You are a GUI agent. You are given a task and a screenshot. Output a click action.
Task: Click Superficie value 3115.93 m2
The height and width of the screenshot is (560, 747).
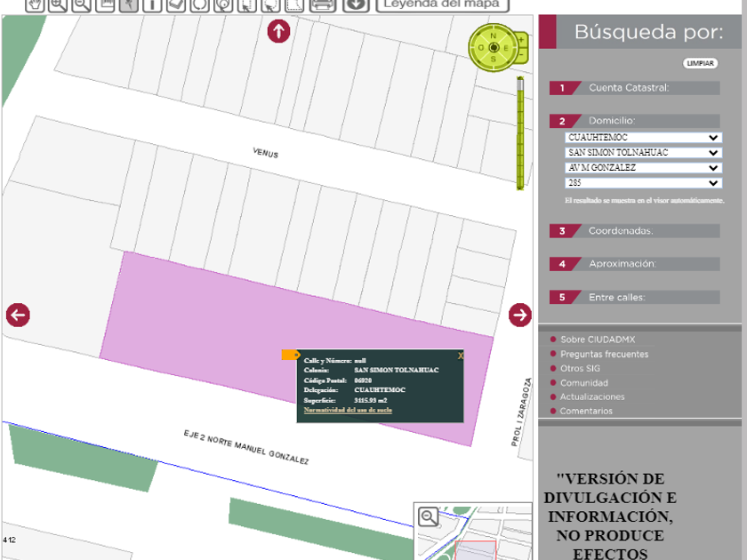[x=371, y=401]
